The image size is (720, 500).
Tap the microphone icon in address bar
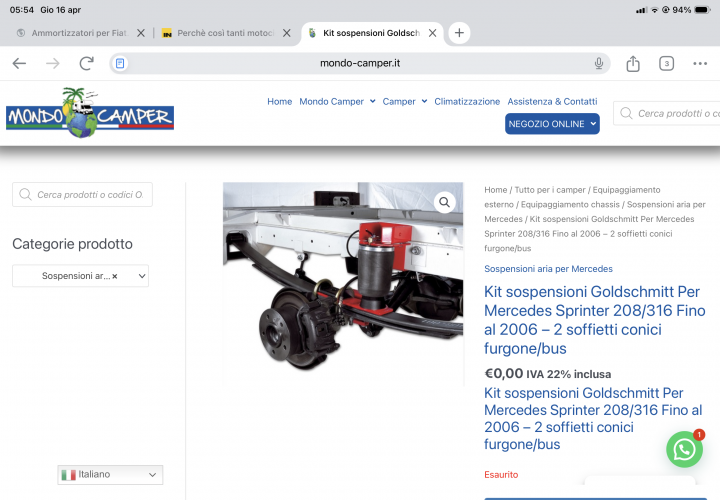(599, 63)
